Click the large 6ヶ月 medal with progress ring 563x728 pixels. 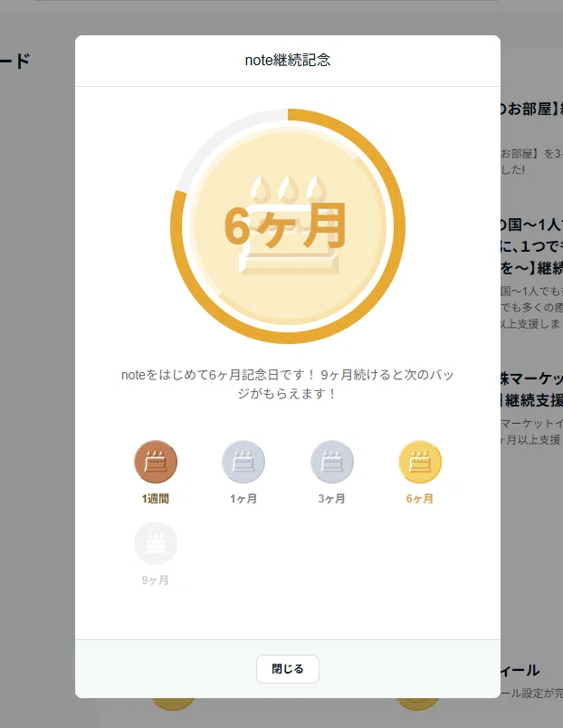point(288,226)
